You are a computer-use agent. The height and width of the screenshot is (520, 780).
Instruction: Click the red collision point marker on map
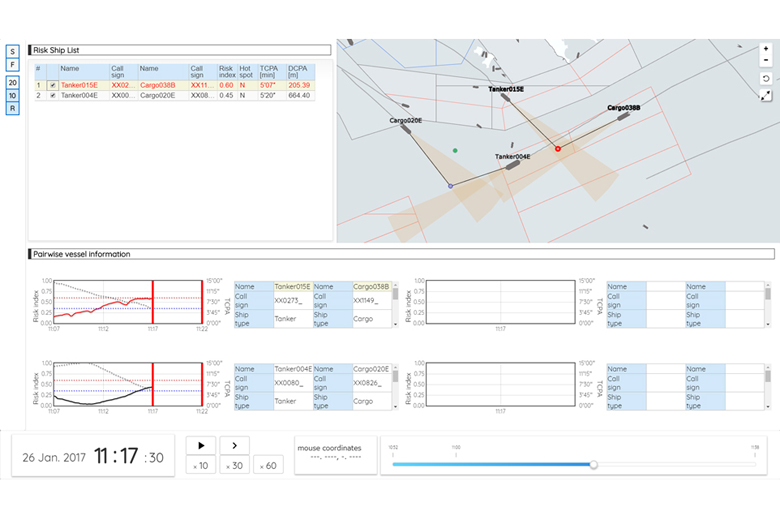(x=558, y=148)
